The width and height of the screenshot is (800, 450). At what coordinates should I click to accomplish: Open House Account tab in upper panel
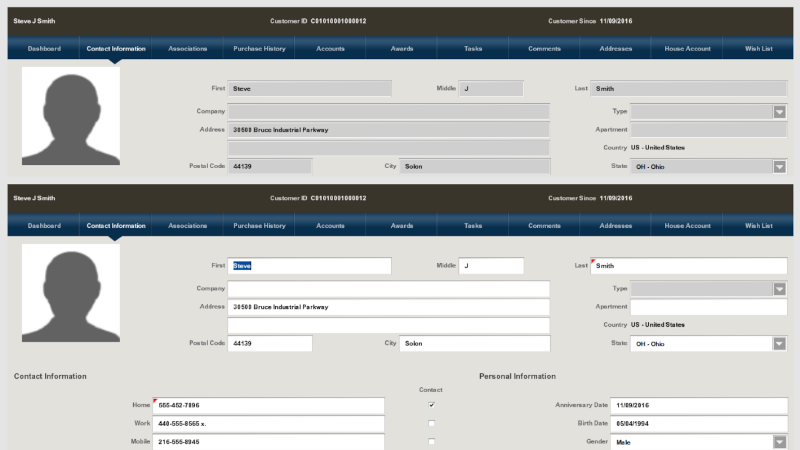[687, 48]
